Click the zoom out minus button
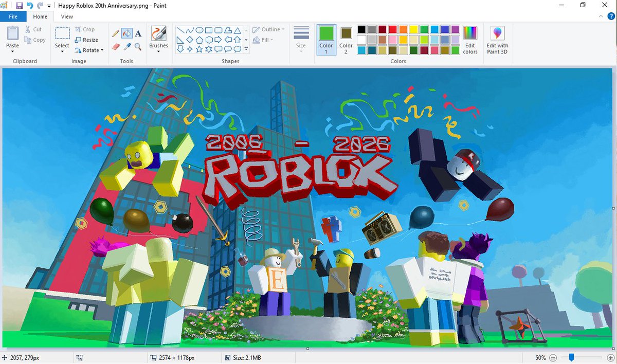This screenshot has width=617, height=364. click(553, 357)
